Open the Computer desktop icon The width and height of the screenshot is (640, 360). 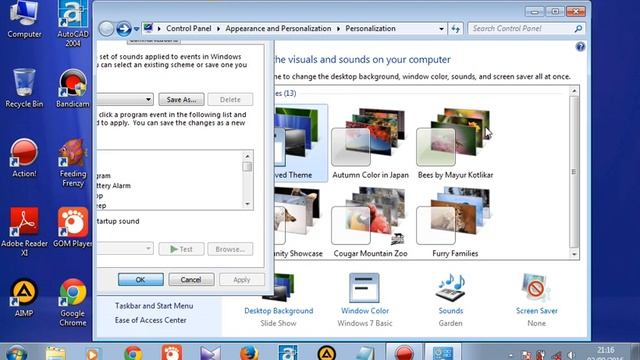24,20
